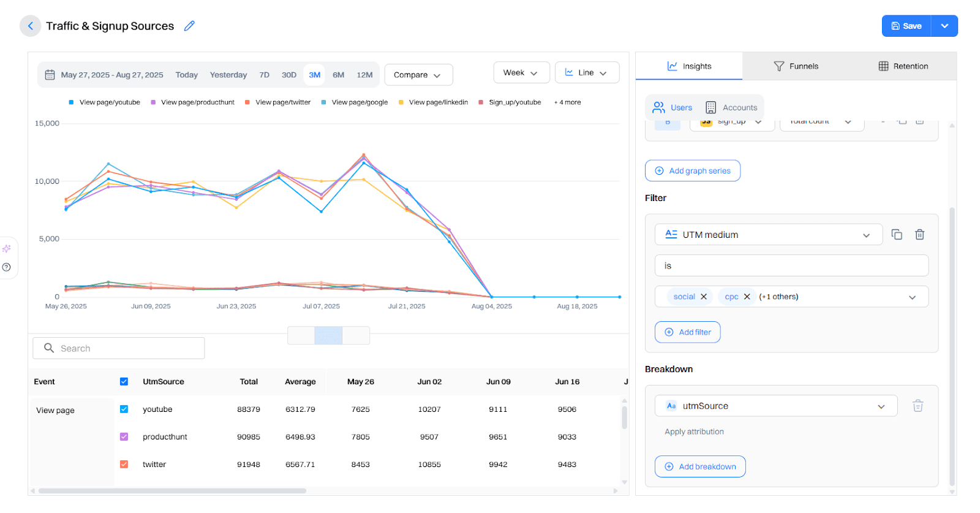This screenshot has width=980, height=513.
Task: Switch to the Retention tab
Action: coord(903,66)
